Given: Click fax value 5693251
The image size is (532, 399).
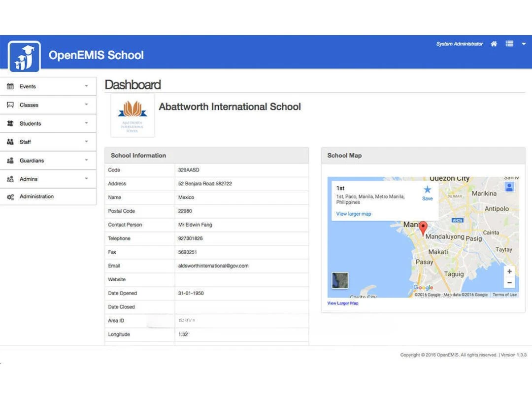Looking at the screenshot, I should coord(187,252).
